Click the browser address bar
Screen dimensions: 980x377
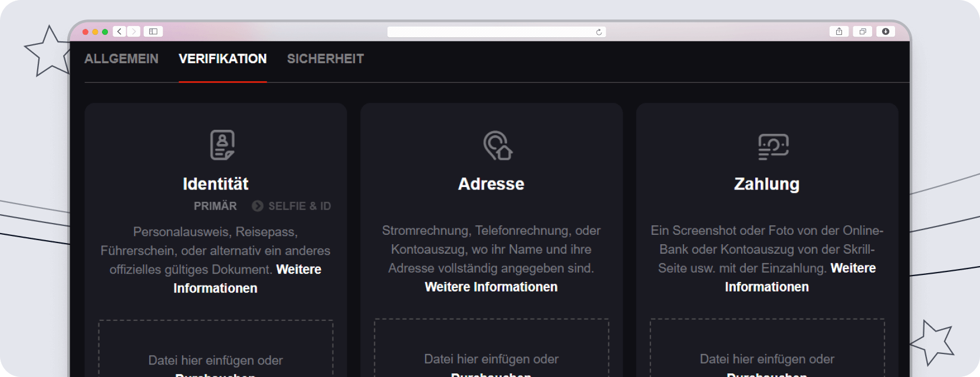[x=496, y=32]
